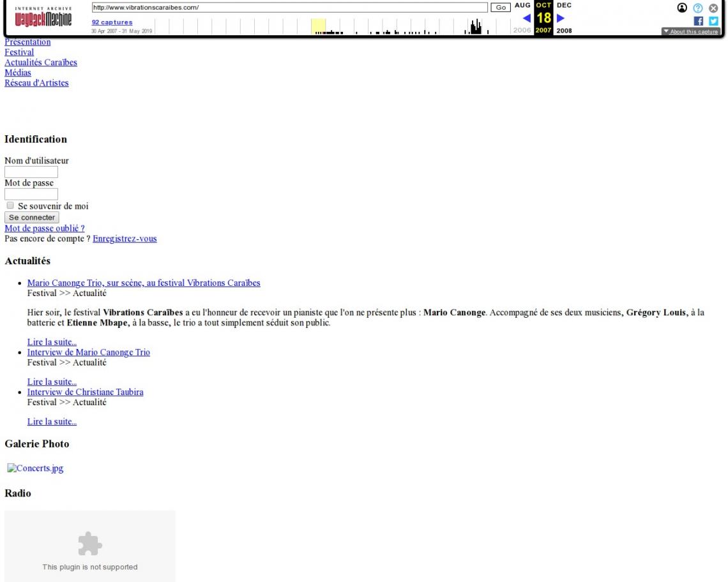Click the 'Radio' heading
728x582 pixels.
pos(18,493)
